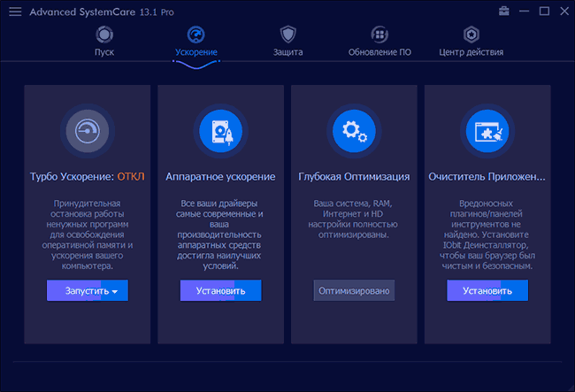The width and height of the screenshot is (575, 392).
Task: Click the Аппаратное ускорение heading
Action: (220, 177)
